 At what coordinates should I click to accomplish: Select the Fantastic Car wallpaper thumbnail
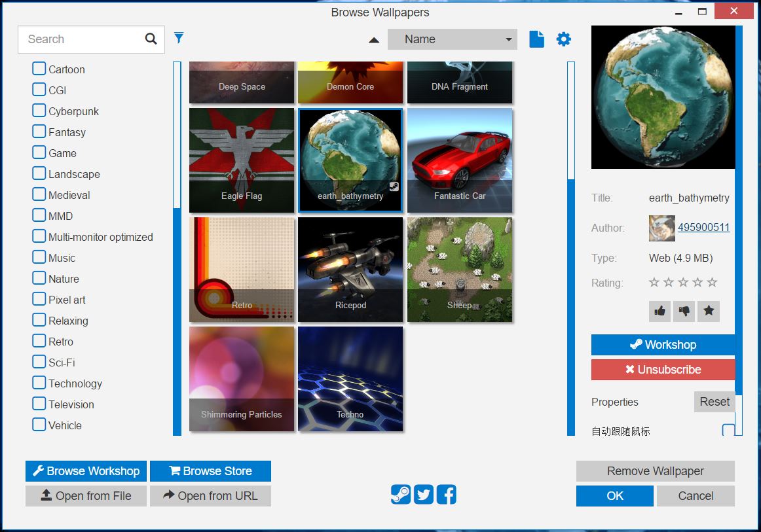460,160
